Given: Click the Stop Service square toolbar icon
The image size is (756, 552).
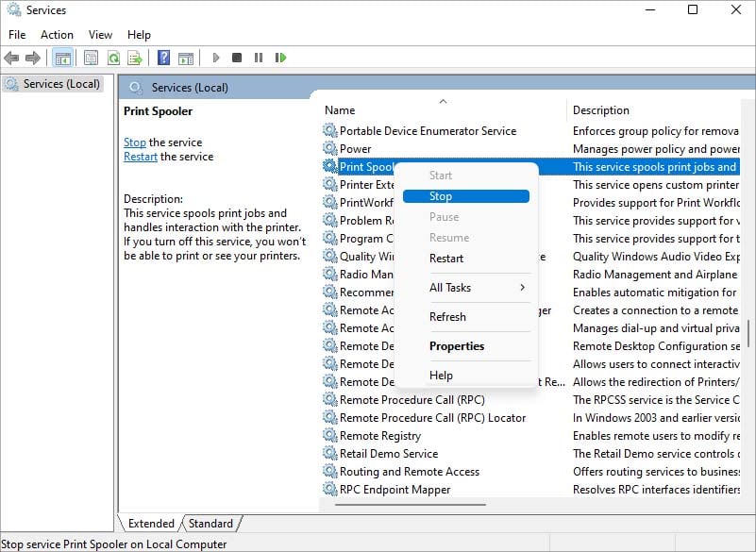Looking at the screenshot, I should [237, 58].
